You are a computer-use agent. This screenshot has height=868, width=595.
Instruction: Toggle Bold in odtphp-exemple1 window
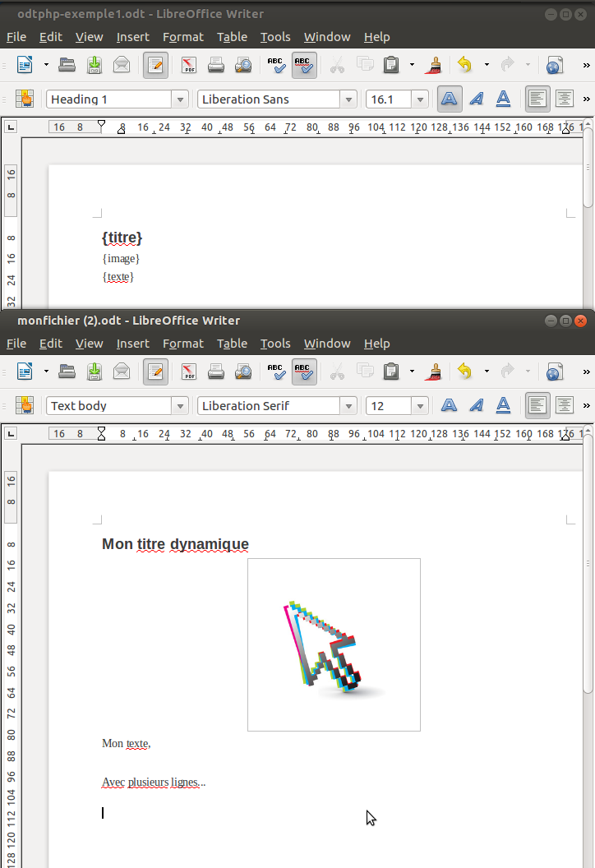(450, 99)
